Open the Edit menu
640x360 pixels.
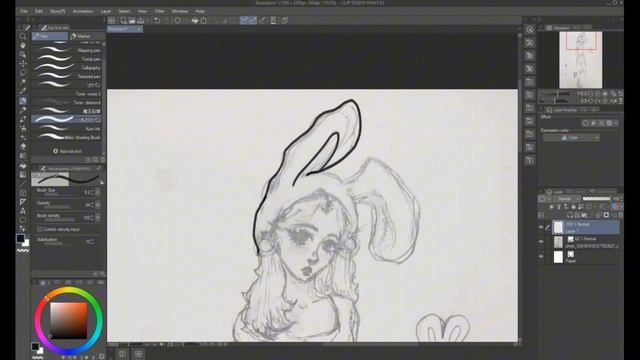(39, 11)
